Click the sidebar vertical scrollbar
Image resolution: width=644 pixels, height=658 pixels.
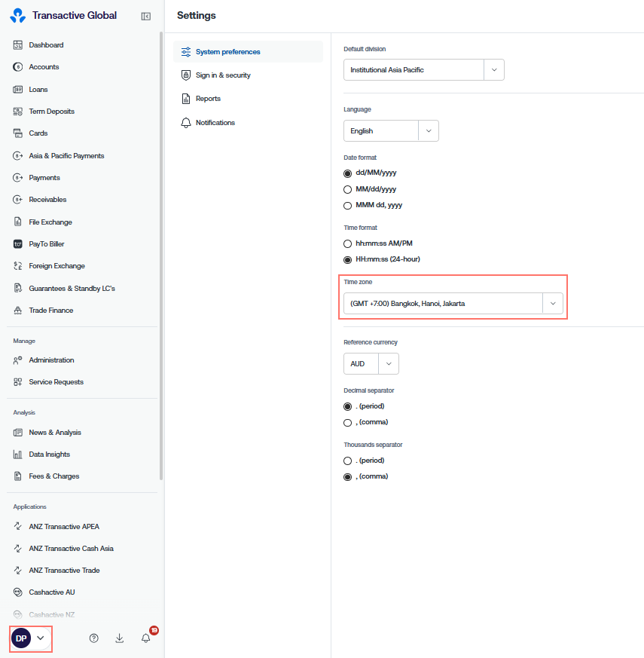pyautogui.click(x=161, y=256)
